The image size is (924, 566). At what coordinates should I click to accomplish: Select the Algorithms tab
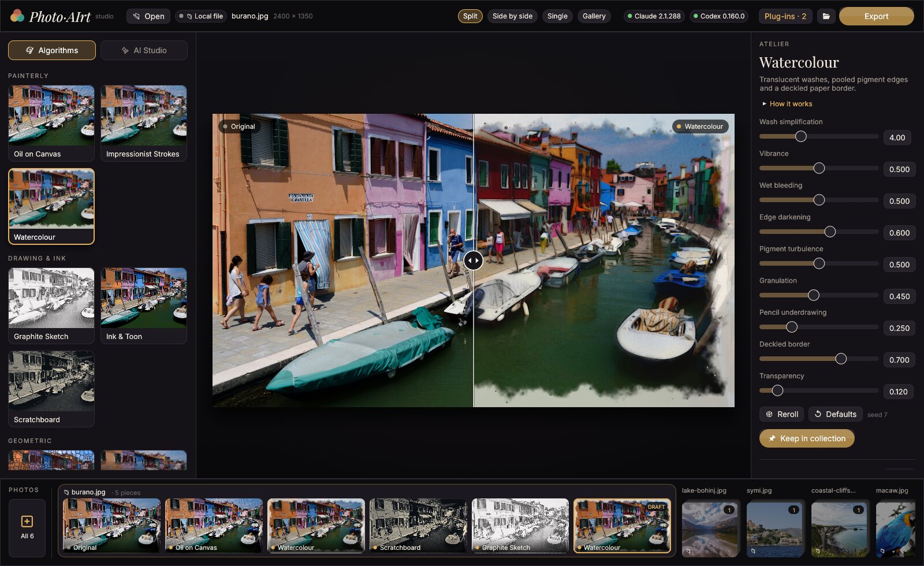[x=52, y=50]
